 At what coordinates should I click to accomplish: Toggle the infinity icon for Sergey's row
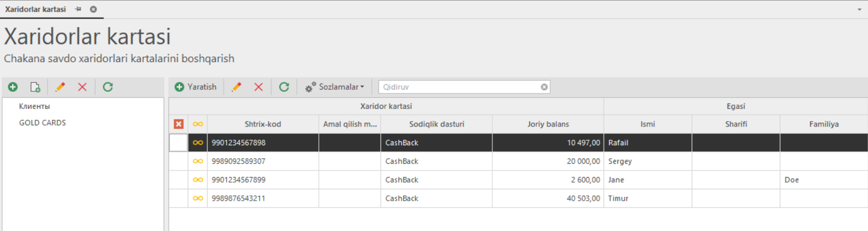tap(198, 161)
